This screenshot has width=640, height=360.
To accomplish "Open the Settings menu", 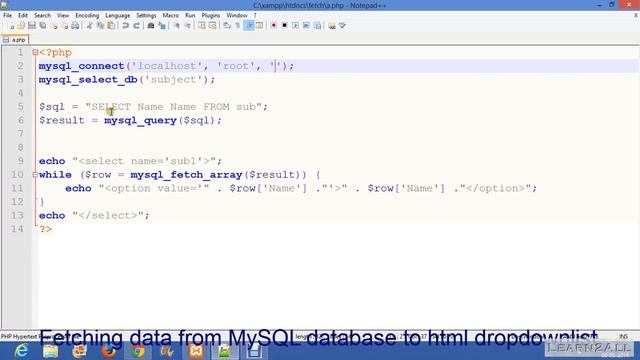I will (x=146, y=15).
